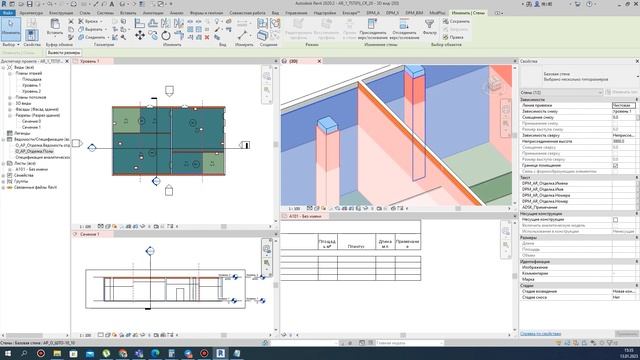
Task: Expand the Семейства tree node
Action: click(4, 175)
